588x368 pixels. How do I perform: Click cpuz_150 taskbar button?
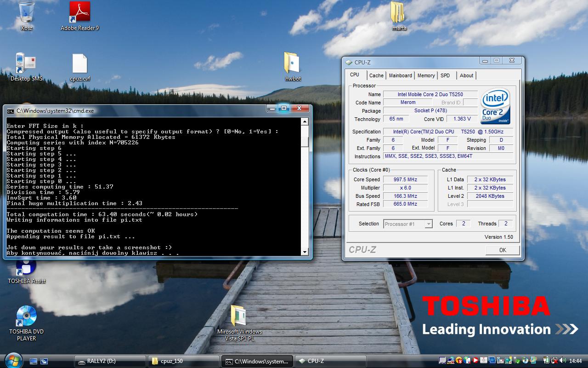[x=183, y=361]
